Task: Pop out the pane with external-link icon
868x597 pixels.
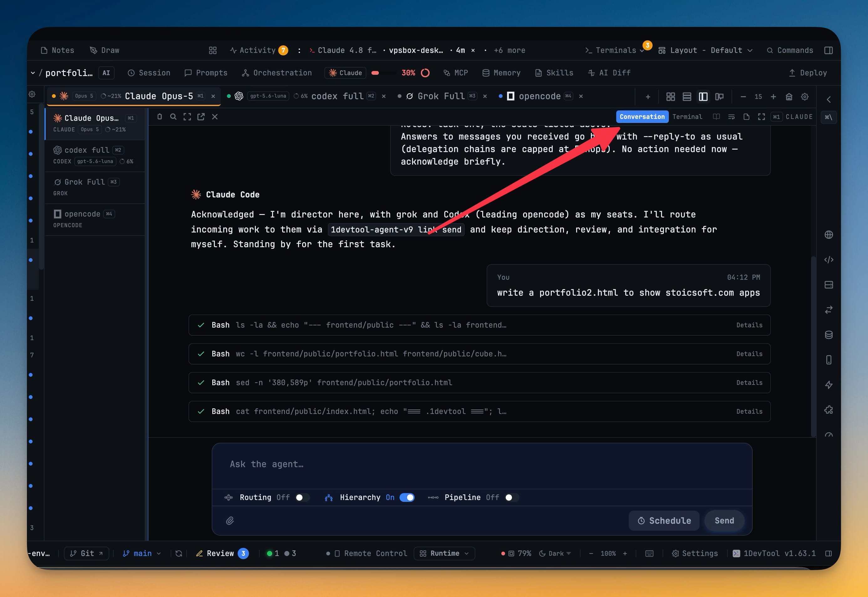Action: [201, 117]
